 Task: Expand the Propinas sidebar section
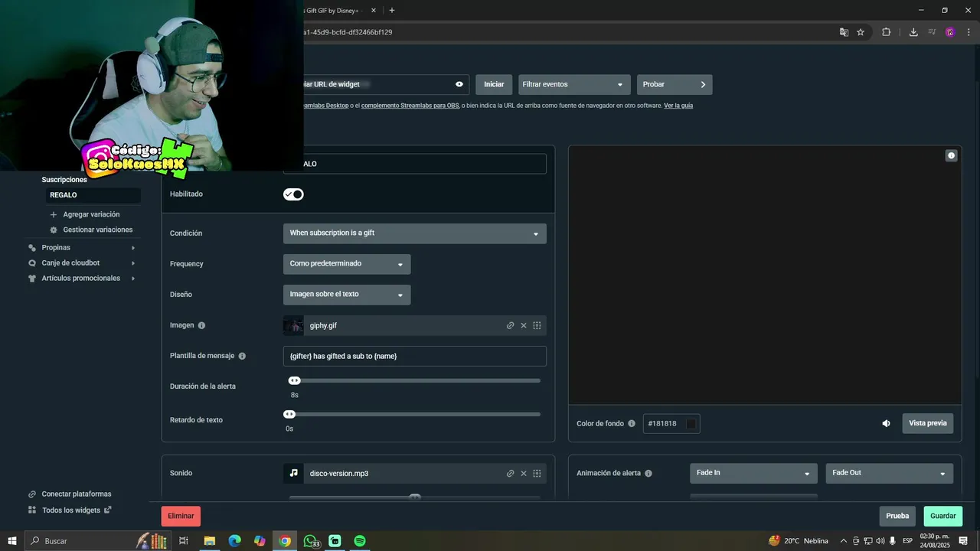(x=81, y=248)
